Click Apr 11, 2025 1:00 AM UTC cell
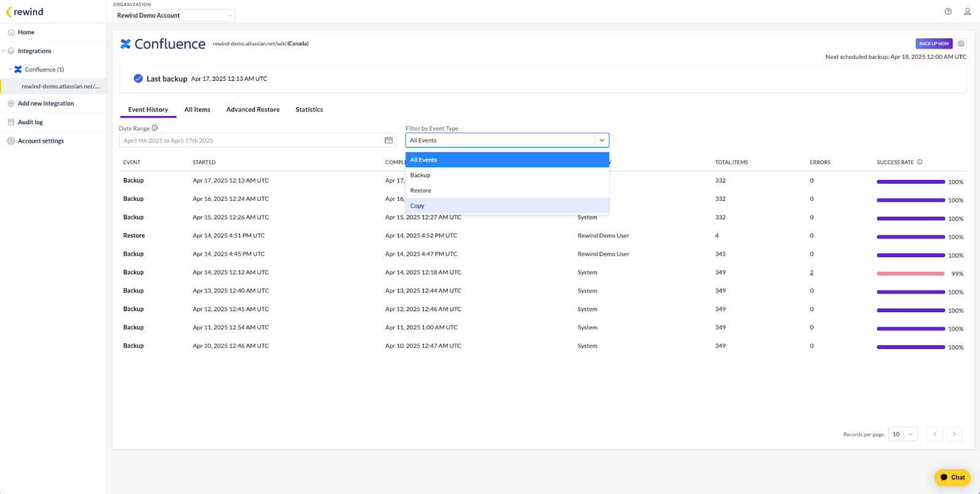The height and width of the screenshot is (494, 980). 421,327
